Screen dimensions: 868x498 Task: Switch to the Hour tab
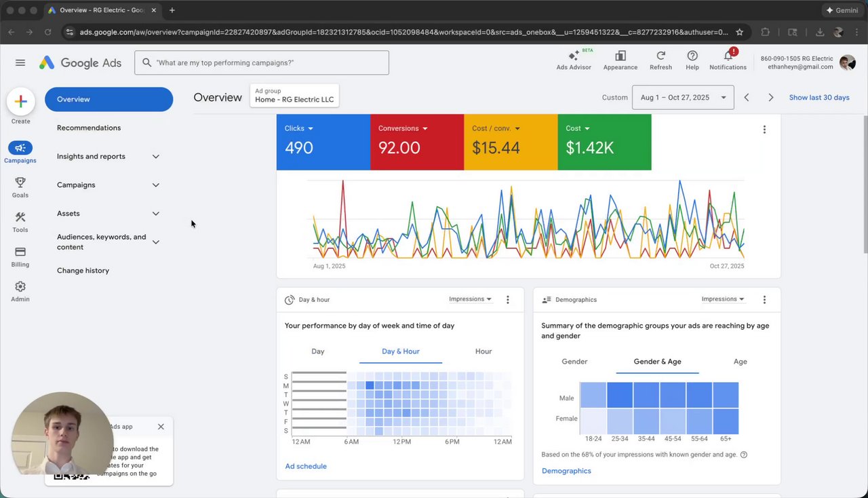(x=484, y=351)
